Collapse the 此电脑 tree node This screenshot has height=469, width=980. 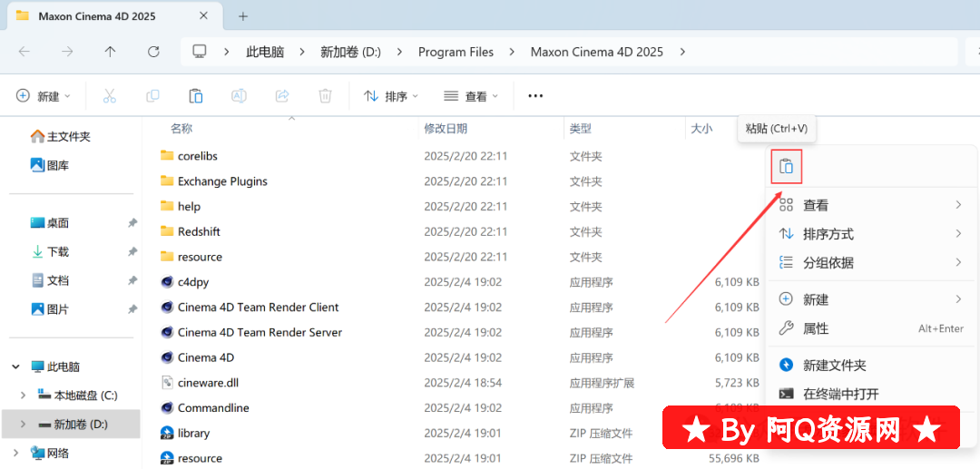tap(15, 366)
